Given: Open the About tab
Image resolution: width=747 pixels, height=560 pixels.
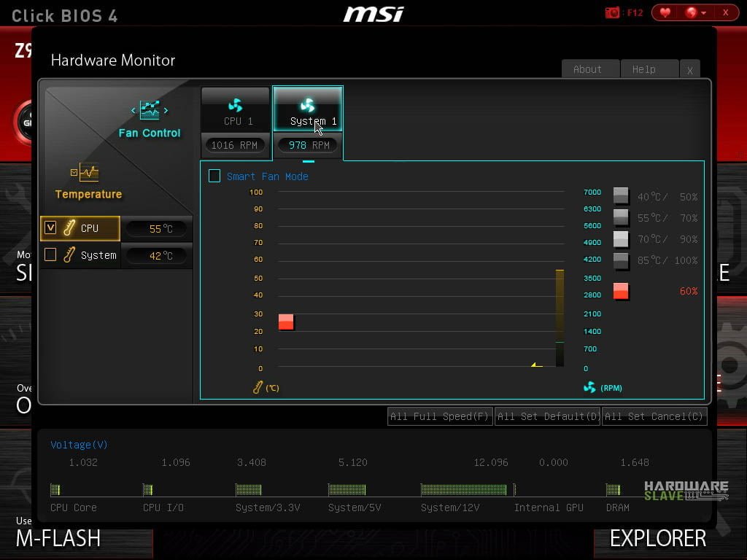Looking at the screenshot, I should (x=591, y=69).
